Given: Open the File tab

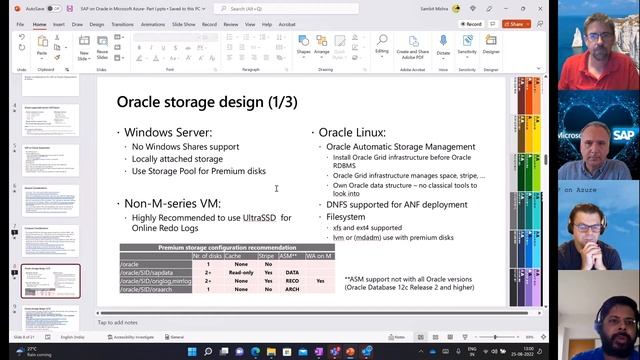Looking at the screenshot, I should [20, 24].
